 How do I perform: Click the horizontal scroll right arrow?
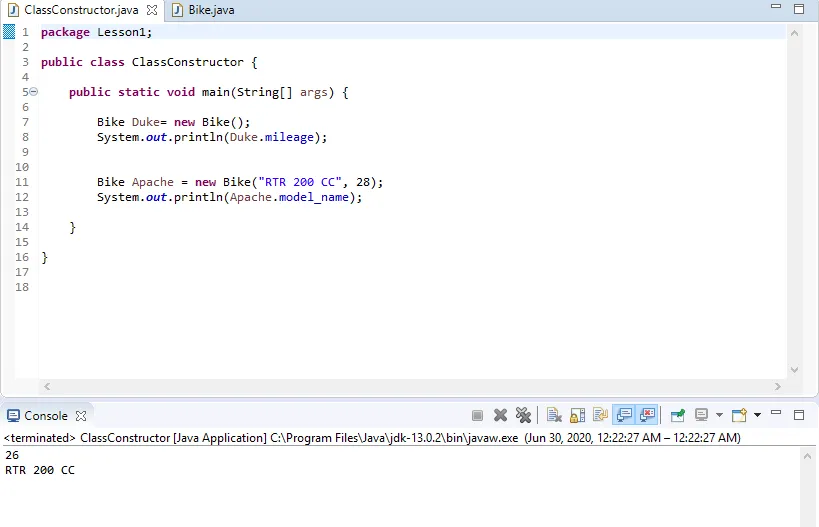tap(778, 387)
